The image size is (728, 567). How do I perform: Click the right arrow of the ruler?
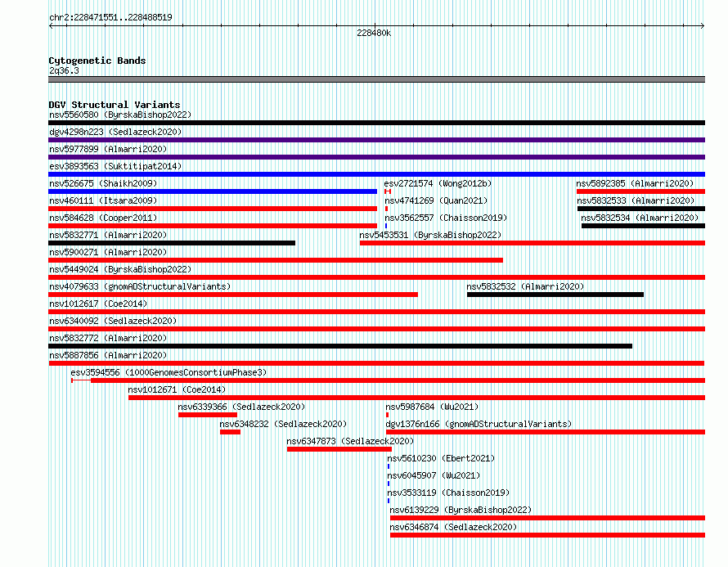point(703,25)
